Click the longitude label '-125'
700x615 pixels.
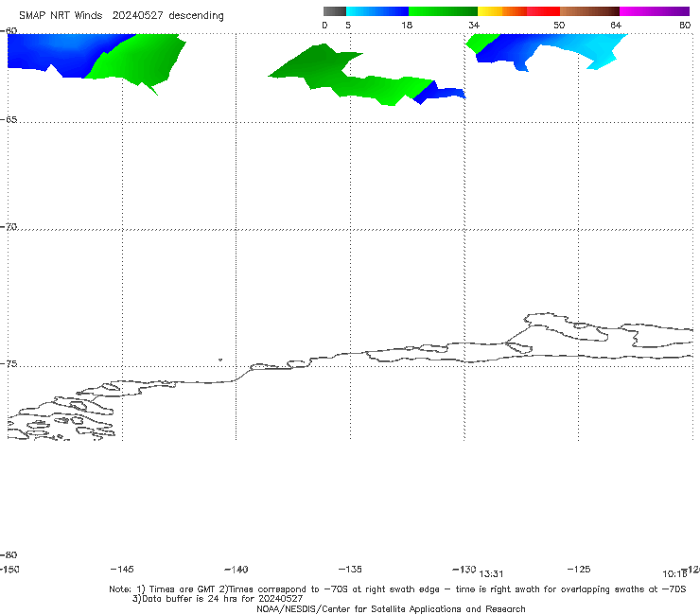click(579, 569)
